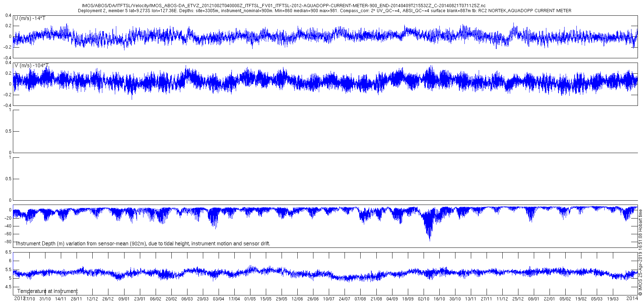Click the deepest depth spike near 02/10
The width and height of the screenshot is (644, 304).
tap(429, 239)
